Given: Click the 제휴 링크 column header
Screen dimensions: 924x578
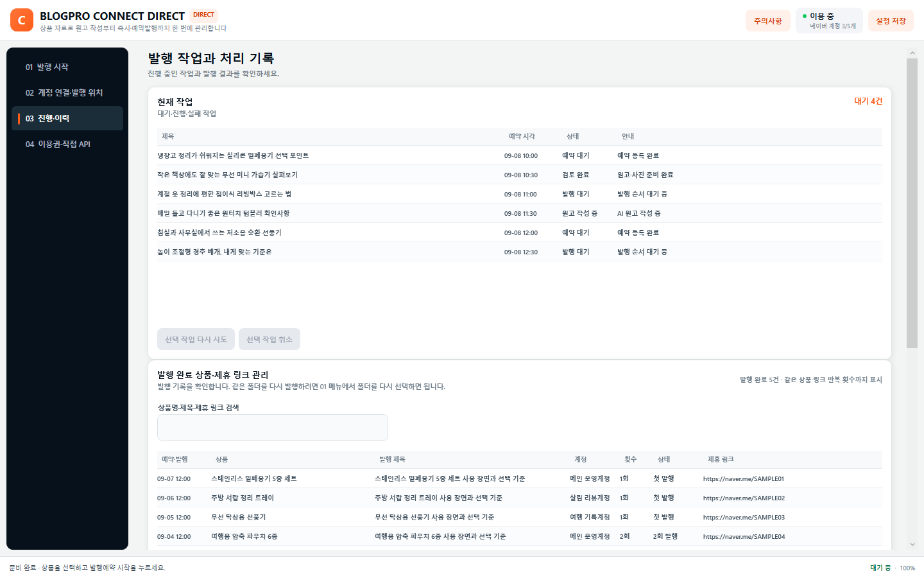Looking at the screenshot, I should (x=721, y=459).
